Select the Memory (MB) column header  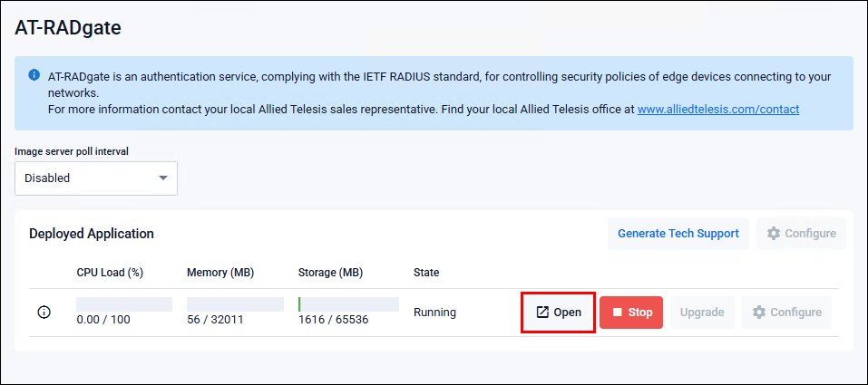coord(220,273)
